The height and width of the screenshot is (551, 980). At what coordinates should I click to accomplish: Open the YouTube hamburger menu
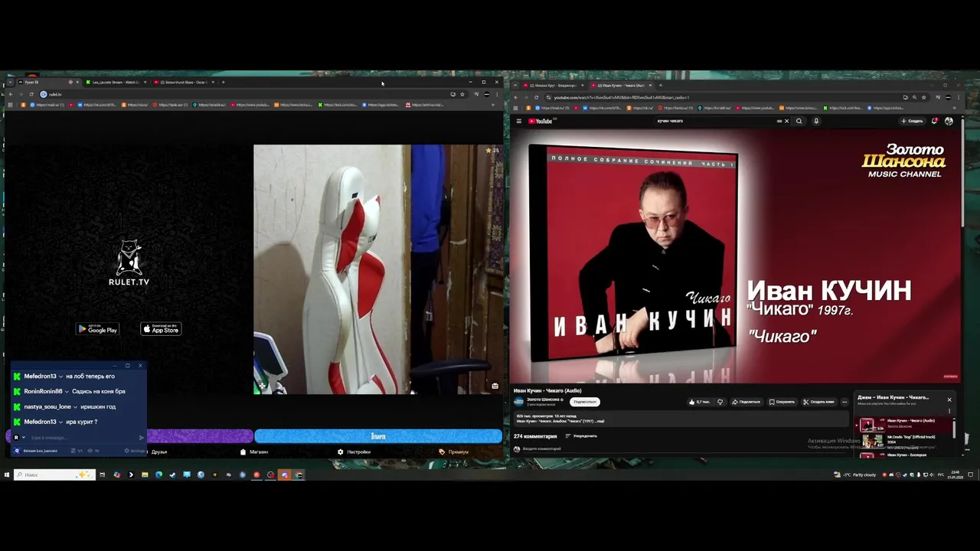coord(518,121)
